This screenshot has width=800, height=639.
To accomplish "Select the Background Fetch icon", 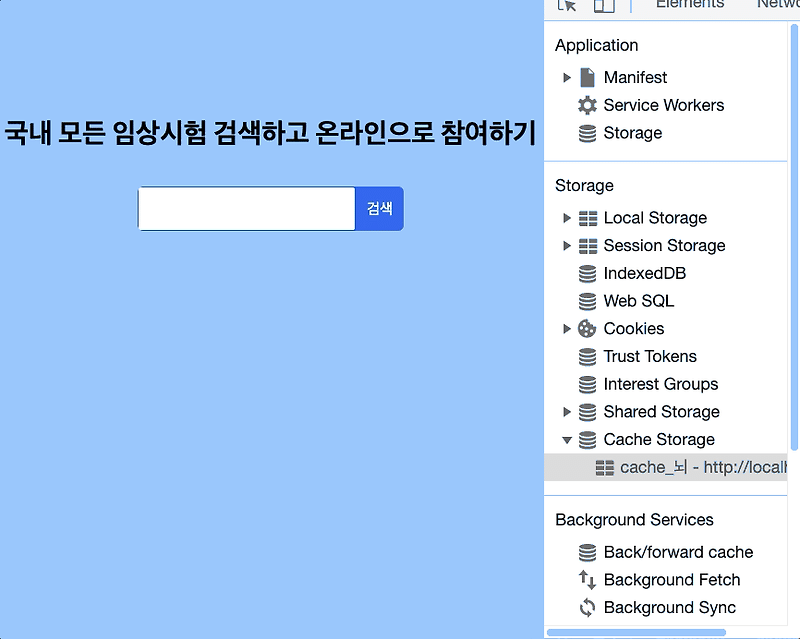I will coord(585,580).
